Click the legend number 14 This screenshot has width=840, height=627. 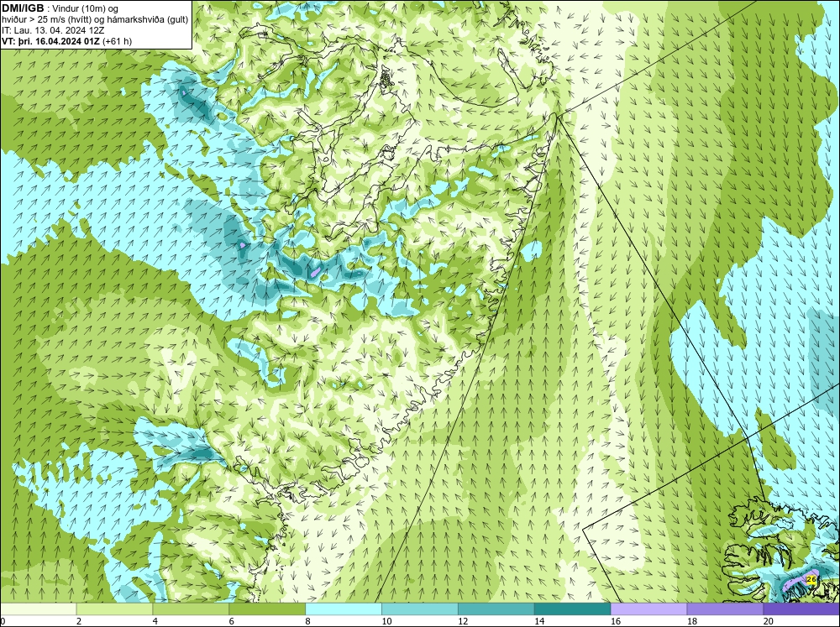coord(539,621)
